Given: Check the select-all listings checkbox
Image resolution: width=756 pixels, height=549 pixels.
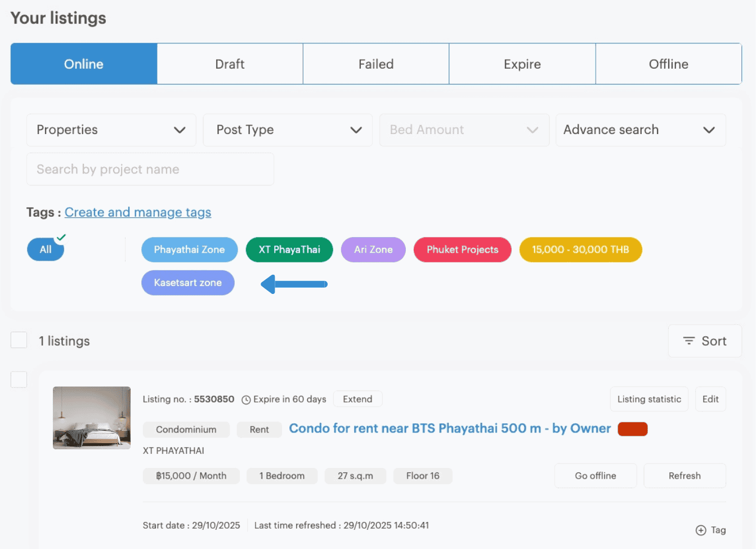Looking at the screenshot, I should click(19, 340).
